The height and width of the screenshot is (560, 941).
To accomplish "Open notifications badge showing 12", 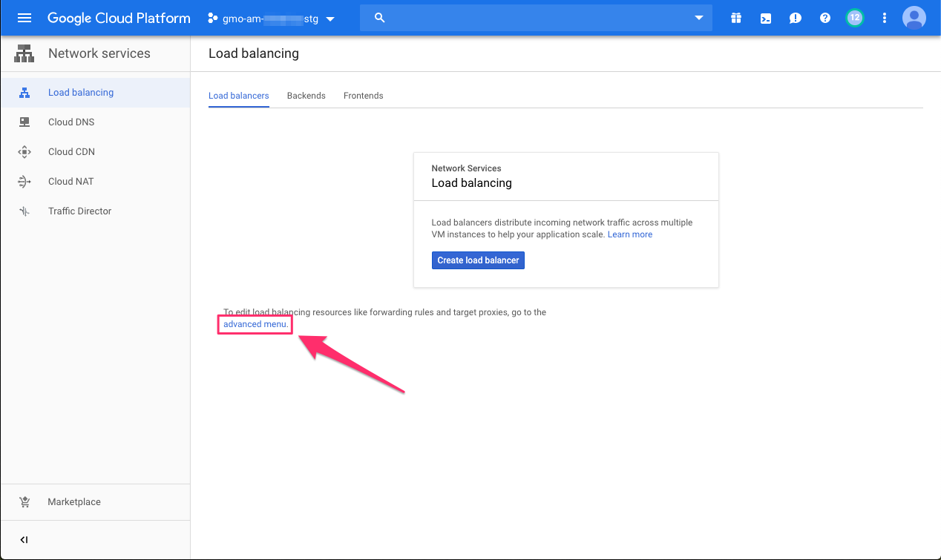I will coord(854,18).
